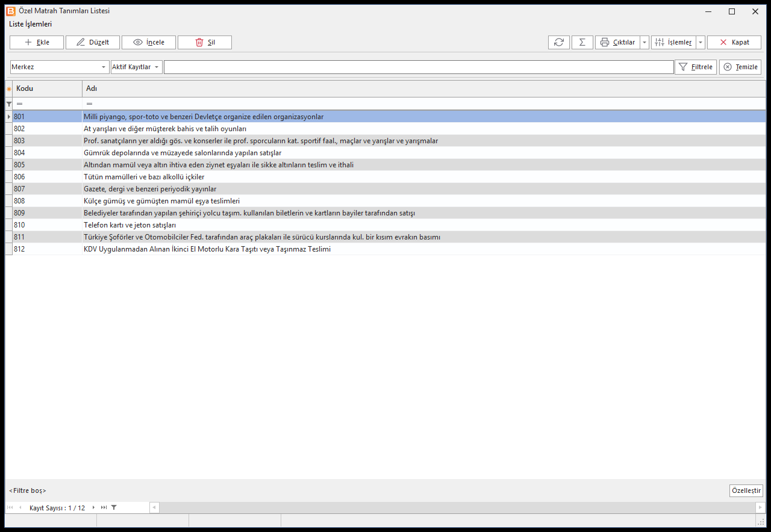Select row 812 KDV Uygulanmadan

(385, 249)
